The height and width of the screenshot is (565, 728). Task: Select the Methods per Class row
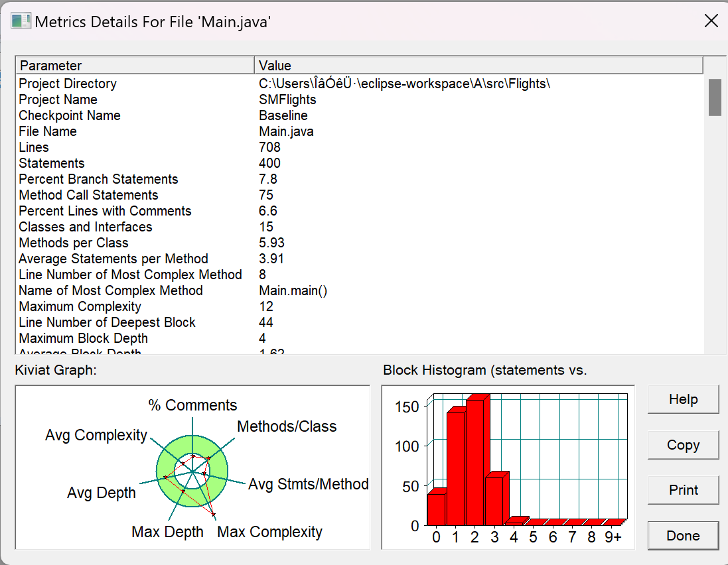coord(360,243)
